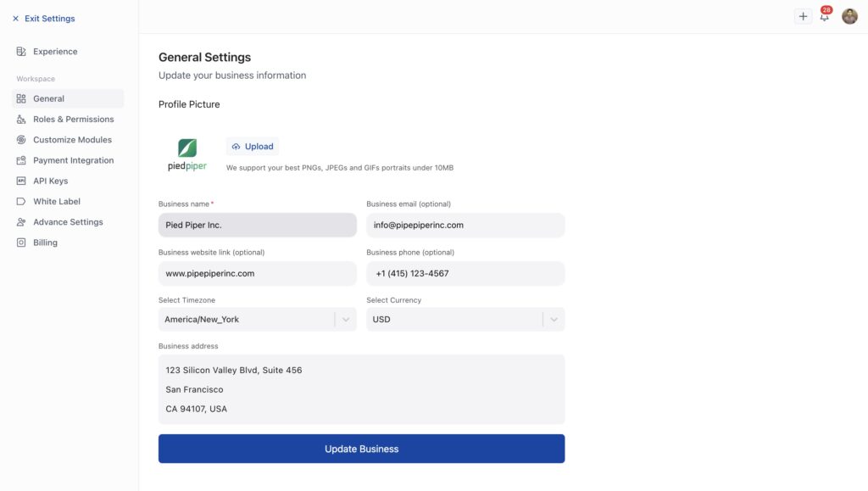The height and width of the screenshot is (491, 868).
Task: Click the Roles & Permissions icon
Action: coord(21,120)
